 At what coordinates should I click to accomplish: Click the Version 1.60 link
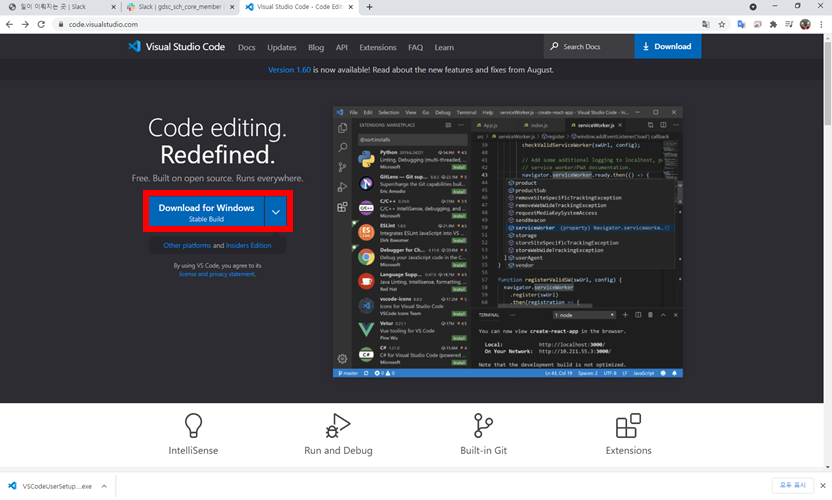tap(289, 70)
